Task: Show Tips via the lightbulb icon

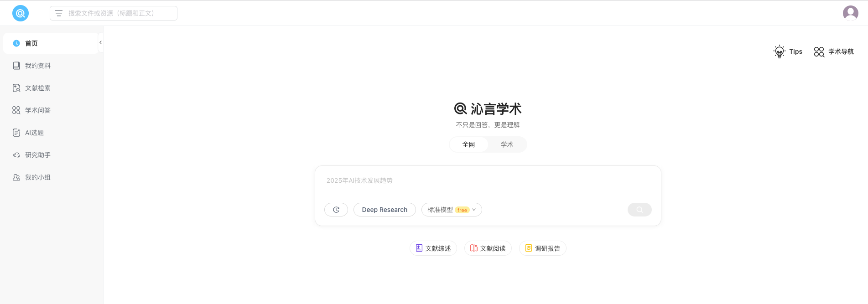Action: click(788, 52)
